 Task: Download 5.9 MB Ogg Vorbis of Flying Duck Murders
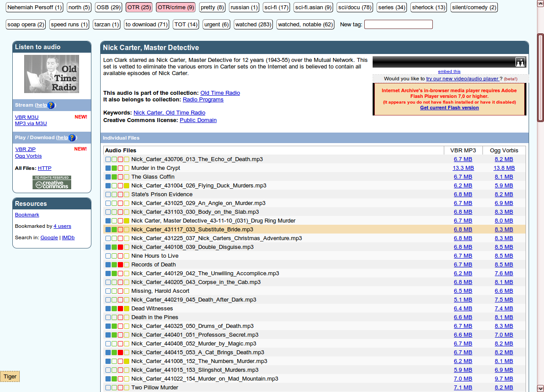504,186
